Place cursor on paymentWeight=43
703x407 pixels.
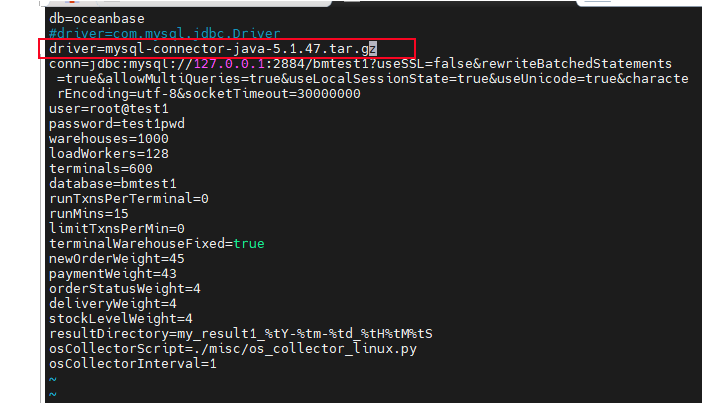(113, 273)
